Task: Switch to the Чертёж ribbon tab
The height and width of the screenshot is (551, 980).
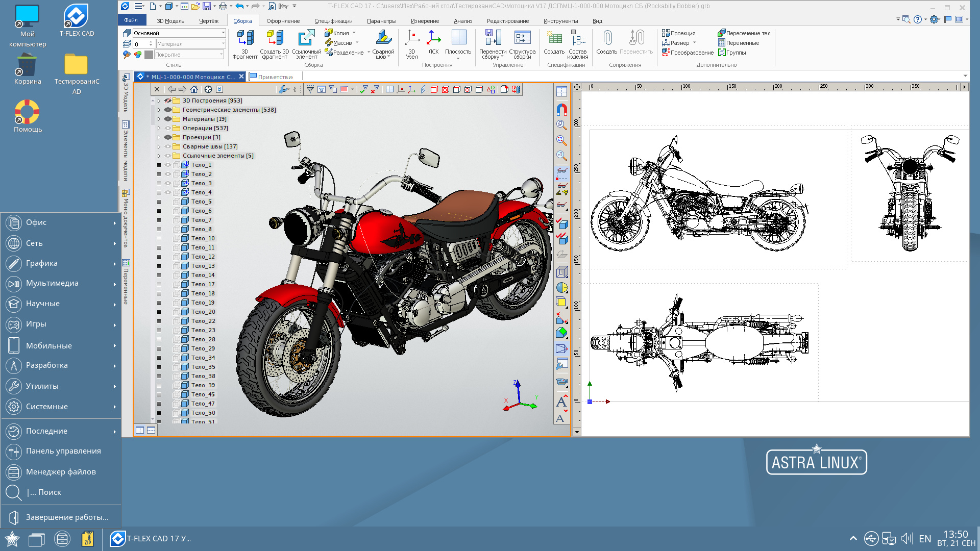Action: 208,21
